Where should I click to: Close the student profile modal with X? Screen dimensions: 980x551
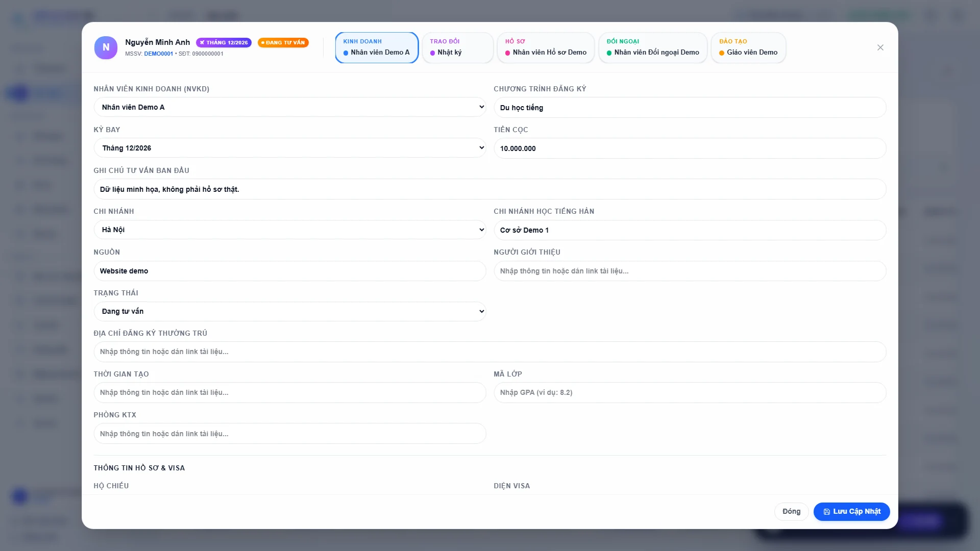point(880,47)
